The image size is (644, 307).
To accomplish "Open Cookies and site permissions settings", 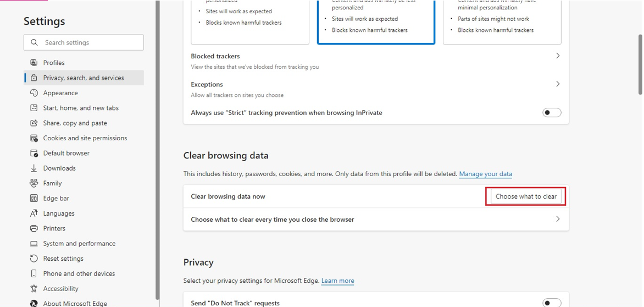I will coord(85,138).
